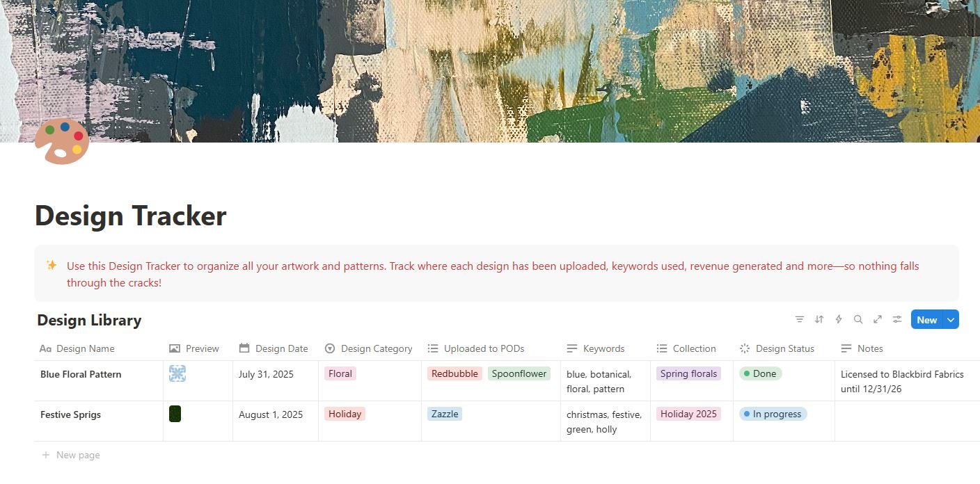This screenshot has width=980, height=484.
Task: Expand the dropdown arrow beside New
Action: pyautogui.click(x=951, y=320)
